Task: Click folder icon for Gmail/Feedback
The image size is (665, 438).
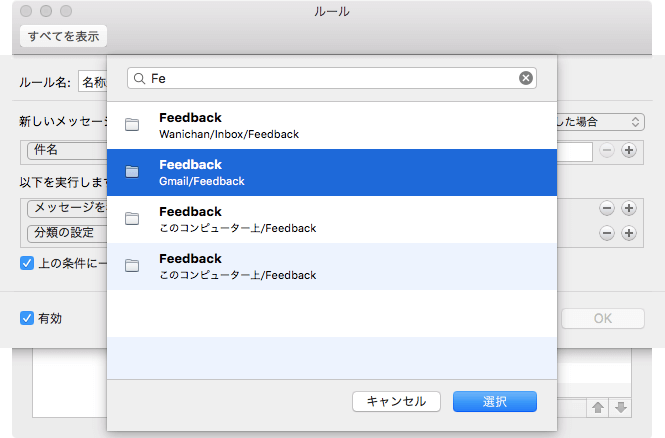Action: coord(132,172)
